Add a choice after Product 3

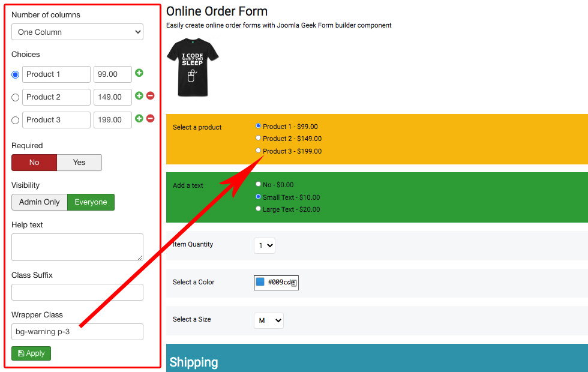click(139, 119)
